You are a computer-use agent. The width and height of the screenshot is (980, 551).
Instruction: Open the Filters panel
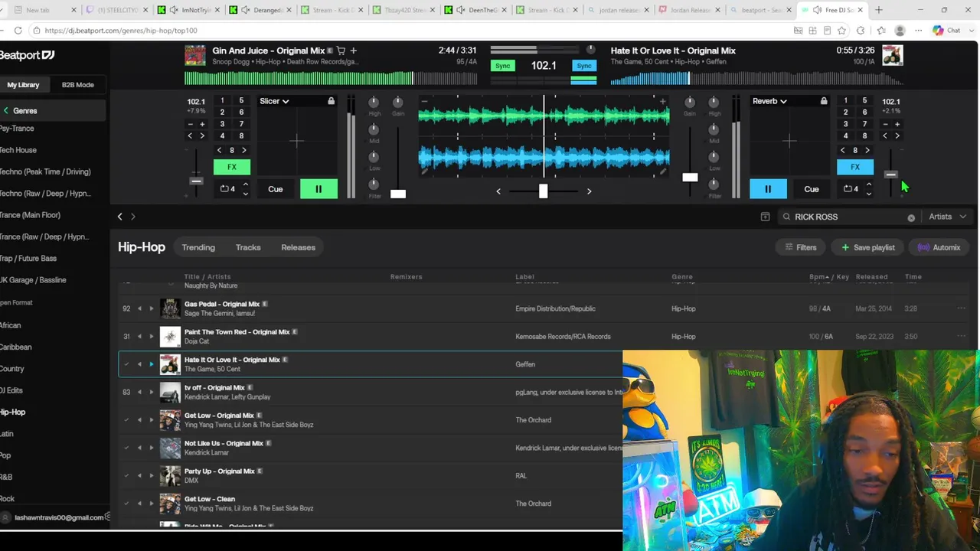[801, 247]
